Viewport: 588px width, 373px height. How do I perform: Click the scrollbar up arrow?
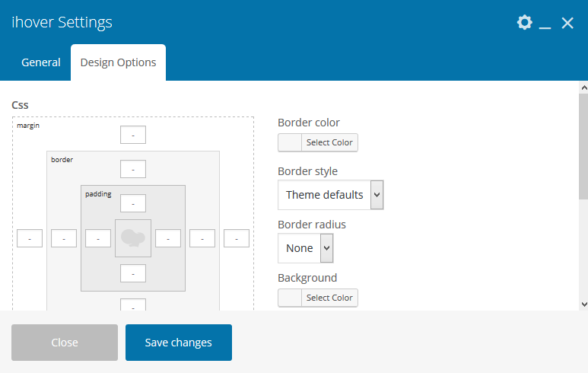583,87
